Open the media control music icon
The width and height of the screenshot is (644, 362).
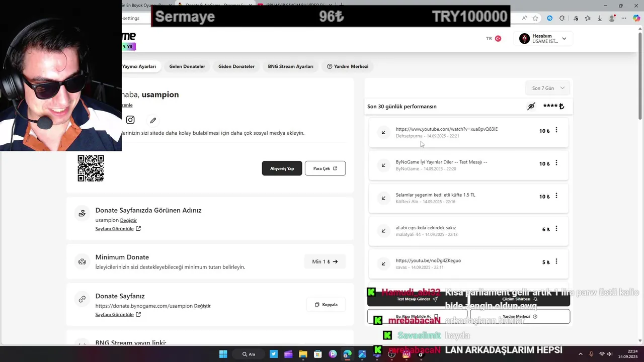[575, 18]
